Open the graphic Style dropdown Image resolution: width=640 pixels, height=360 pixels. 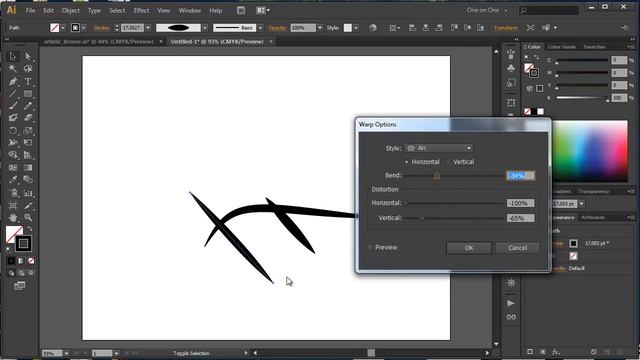click(x=356, y=28)
